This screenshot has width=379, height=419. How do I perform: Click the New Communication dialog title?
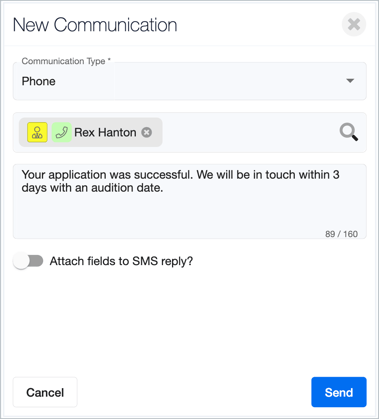[x=95, y=25]
